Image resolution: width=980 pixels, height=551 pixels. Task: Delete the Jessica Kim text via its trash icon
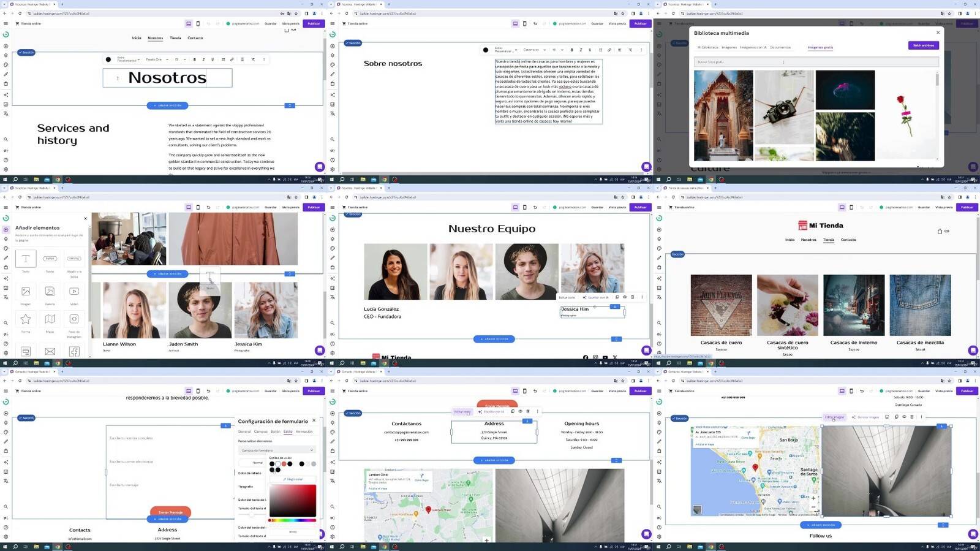click(633, 297)
